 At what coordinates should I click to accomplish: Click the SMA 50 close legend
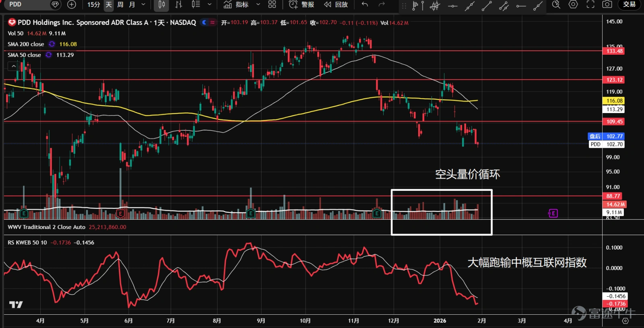pyautogui.click(x=24, y=55)
